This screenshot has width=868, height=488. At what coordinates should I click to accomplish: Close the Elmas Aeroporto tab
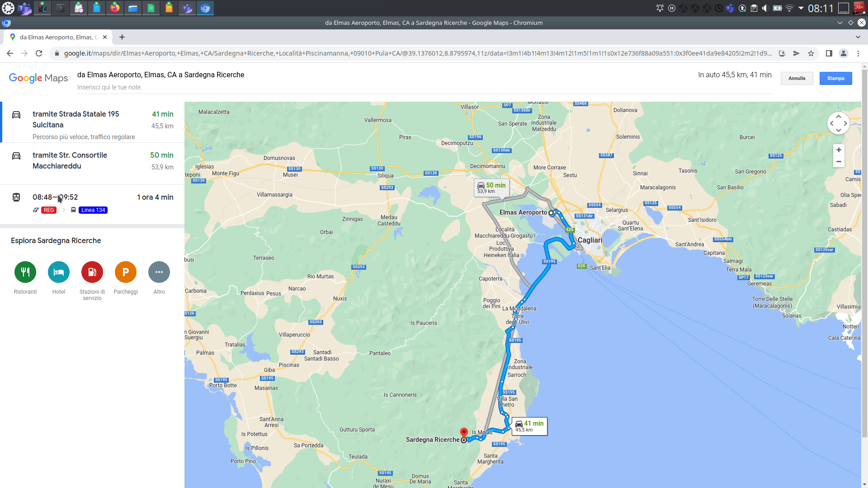[x=105, y=37]
